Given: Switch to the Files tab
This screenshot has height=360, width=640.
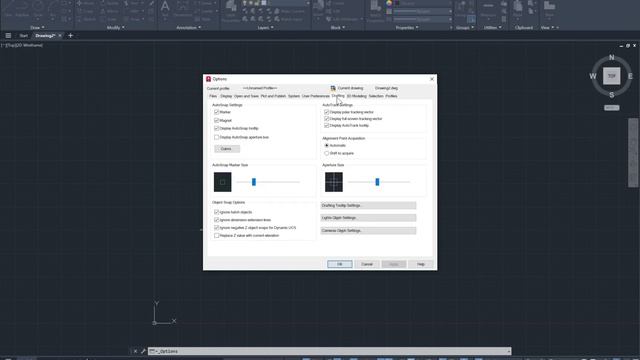Looking at the screenshot, I should [x=213, y=96].
